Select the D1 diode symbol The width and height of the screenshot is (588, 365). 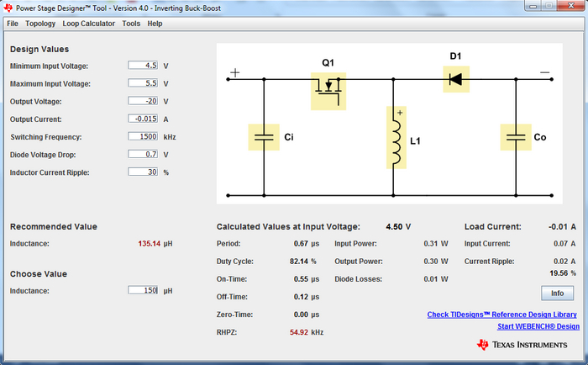[x=456, y=79]
